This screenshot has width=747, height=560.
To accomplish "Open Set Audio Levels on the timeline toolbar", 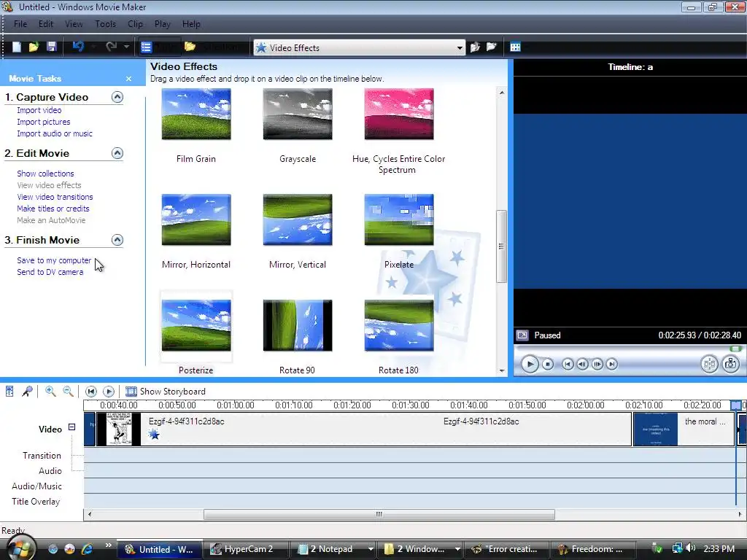I will click(x=9, y=392).
